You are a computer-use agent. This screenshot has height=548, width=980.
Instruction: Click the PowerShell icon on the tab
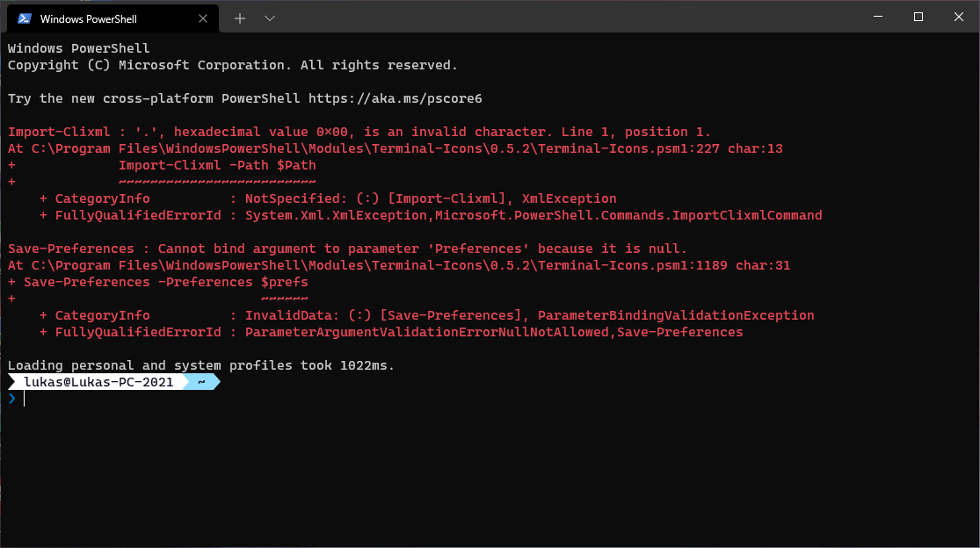pos(23,18)
